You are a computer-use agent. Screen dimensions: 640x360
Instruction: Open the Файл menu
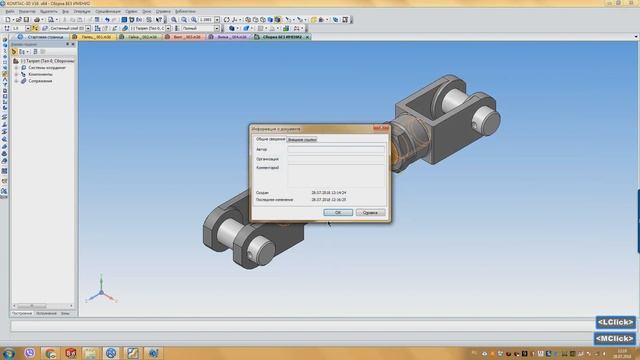point(10,11)
